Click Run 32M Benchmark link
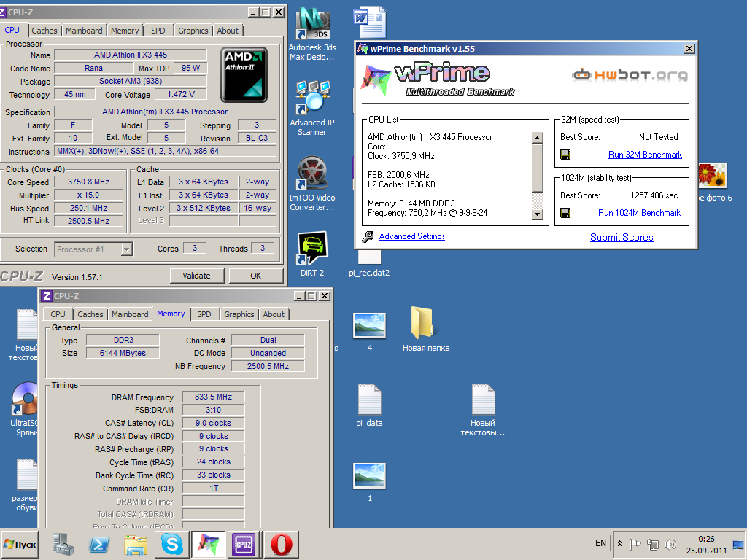Image resolution: width=747 pixels, height=560 pixels. [x=645, y=155]
